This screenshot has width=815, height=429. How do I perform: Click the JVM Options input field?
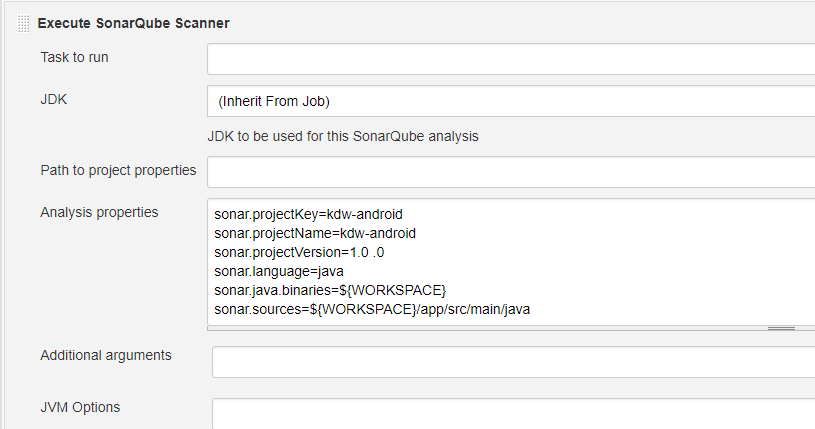click(x=513, y=414)
